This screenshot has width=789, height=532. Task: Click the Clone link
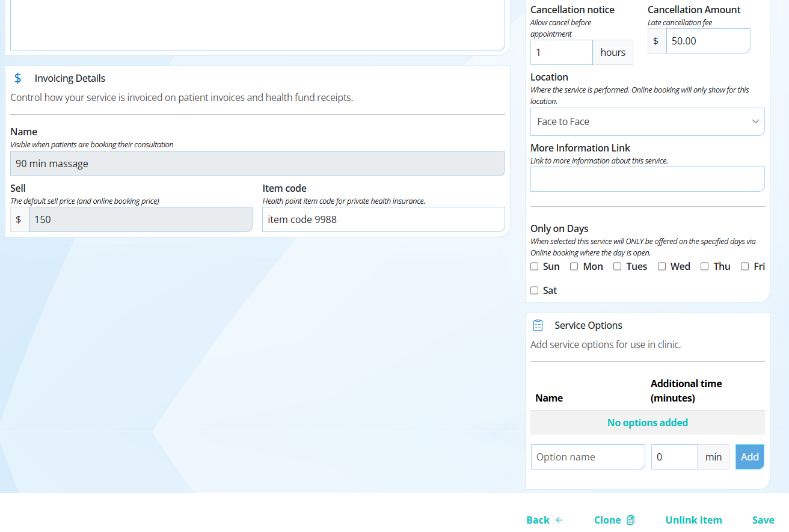(x=614, y=520)
